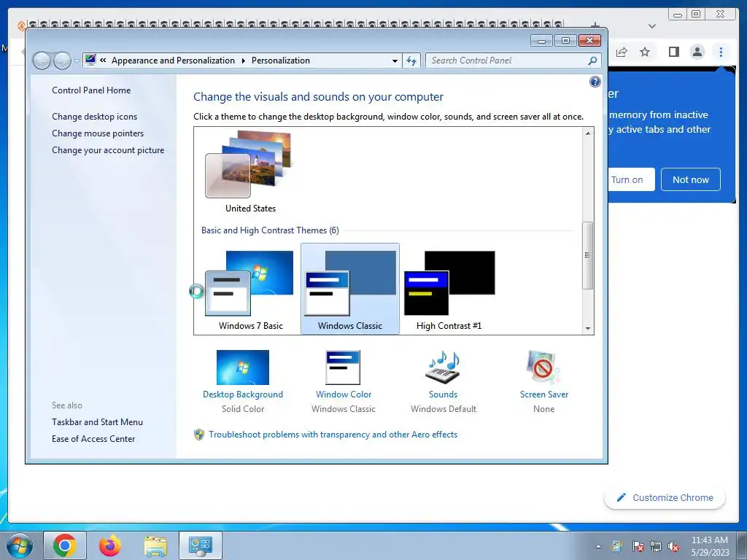Click Appearance and Personalization breadcrumb
The width and height of the screenshot is (747, 560).
tap(173, 61)
